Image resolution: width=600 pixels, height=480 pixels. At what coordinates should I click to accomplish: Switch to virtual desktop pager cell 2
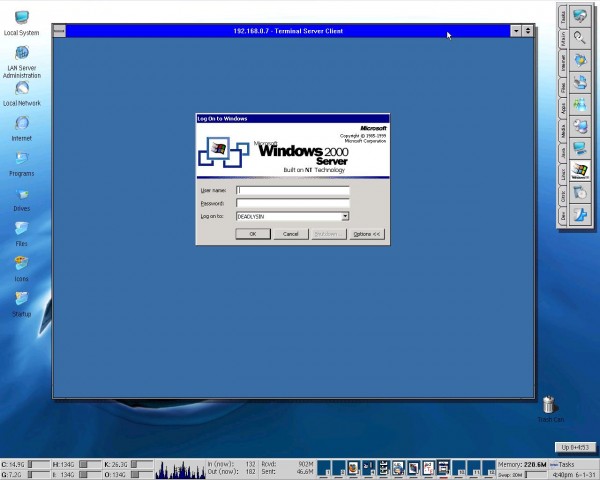pyautogui.click(x=339, y=469)
